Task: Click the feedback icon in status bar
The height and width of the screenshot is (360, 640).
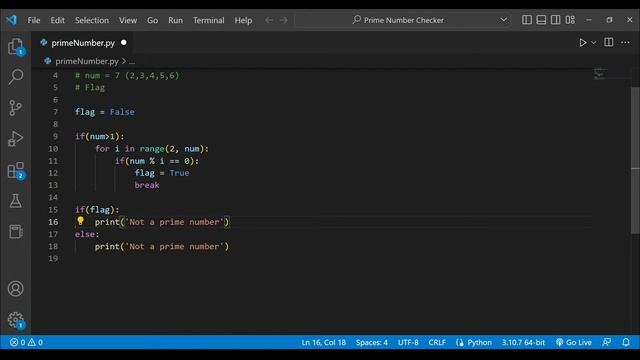Action: pos(607,342)
